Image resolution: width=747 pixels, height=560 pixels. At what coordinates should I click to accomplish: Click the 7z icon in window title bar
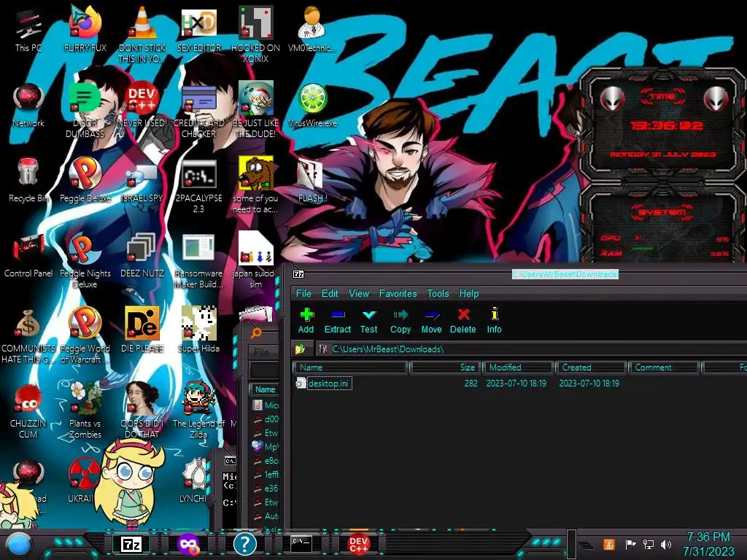(298, 274)
